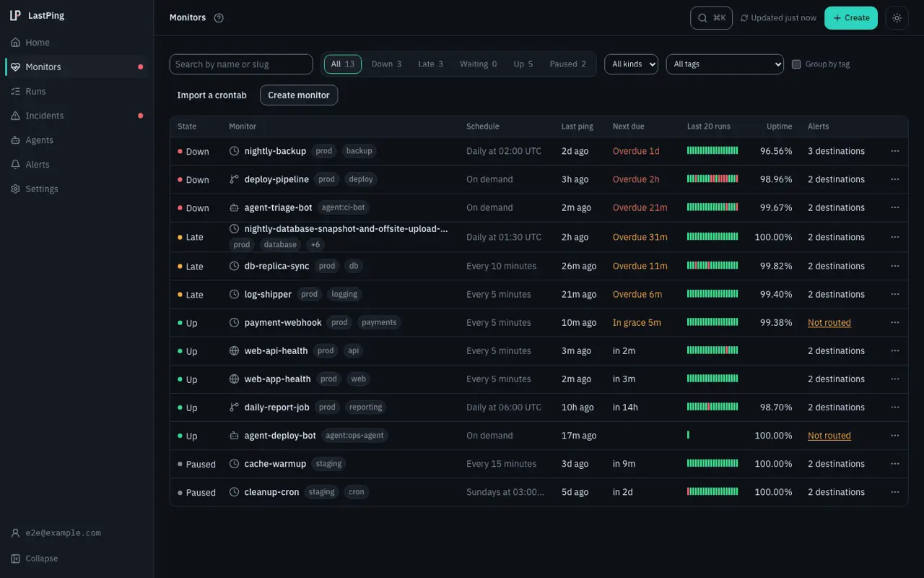This screenshot has width=924, height=578.
Task: Click the Last 20 runs bar for db-replica-sync
Action: coord(712,266)
